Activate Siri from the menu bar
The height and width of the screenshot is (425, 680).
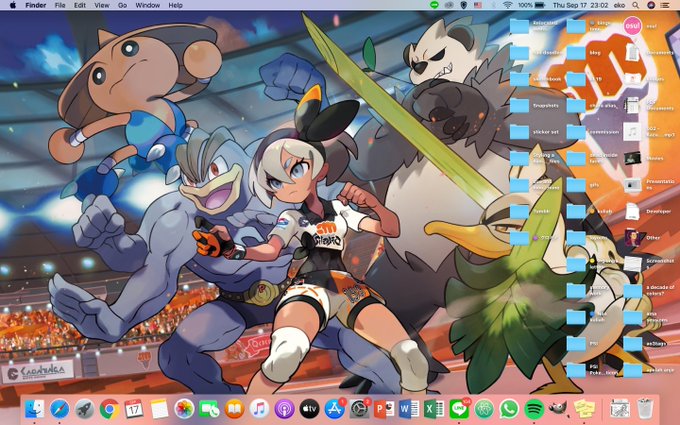click(651, 5)
